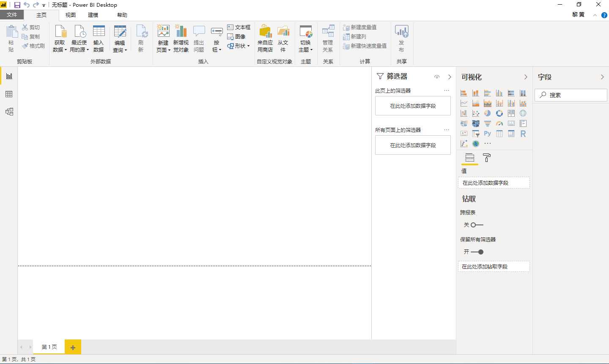Select the waterfall chart visual
The image size is (609, 364).
click(x=464, y=113)
